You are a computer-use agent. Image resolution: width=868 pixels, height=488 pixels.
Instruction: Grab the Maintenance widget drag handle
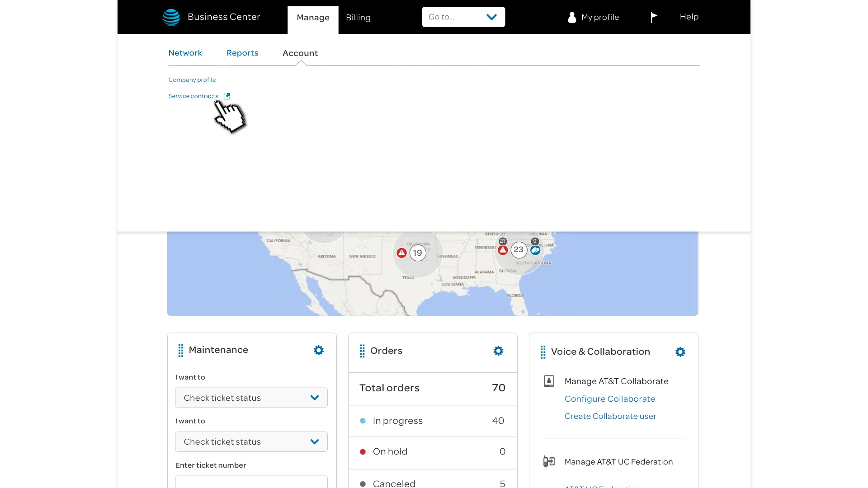181,350
